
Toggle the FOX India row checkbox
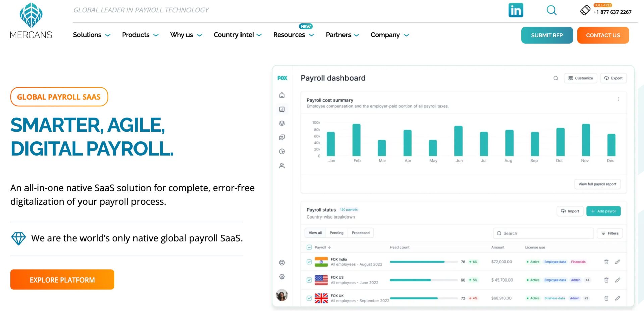coord(309,262)
